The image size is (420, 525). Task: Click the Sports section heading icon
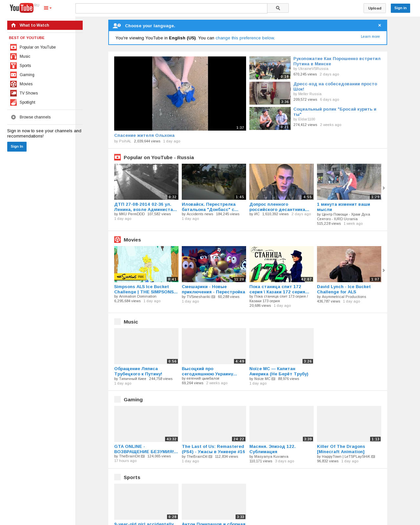(x=117, y=477)
